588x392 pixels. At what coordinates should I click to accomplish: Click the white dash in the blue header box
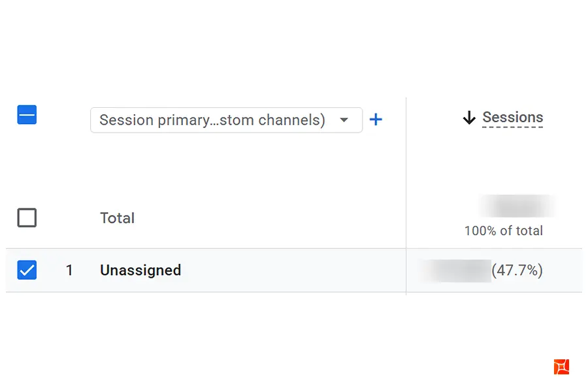coord(27,115)
